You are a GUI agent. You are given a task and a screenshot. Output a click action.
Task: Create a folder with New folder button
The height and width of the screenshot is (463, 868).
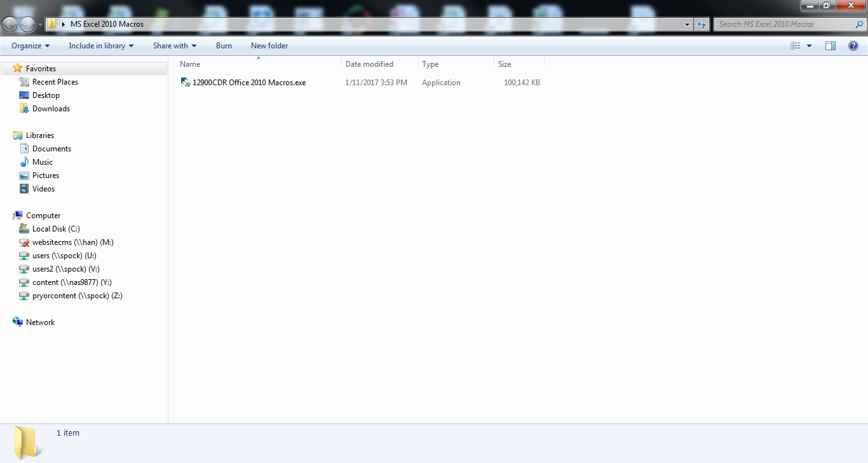coord(269,45)
